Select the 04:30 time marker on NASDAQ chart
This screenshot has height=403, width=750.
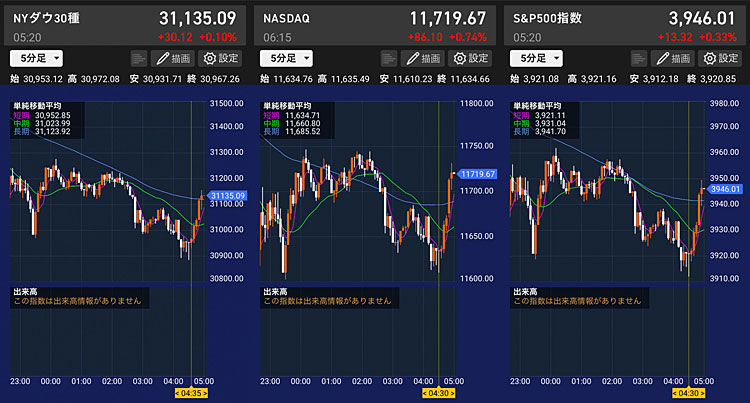tap(438, 393)
